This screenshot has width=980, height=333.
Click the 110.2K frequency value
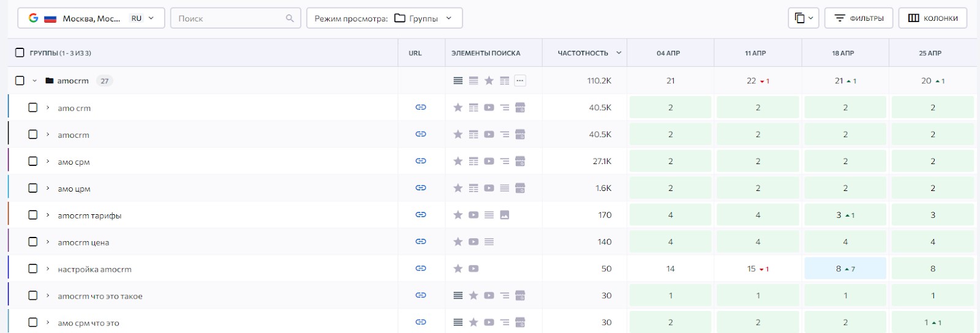click(x=599, y=80)
